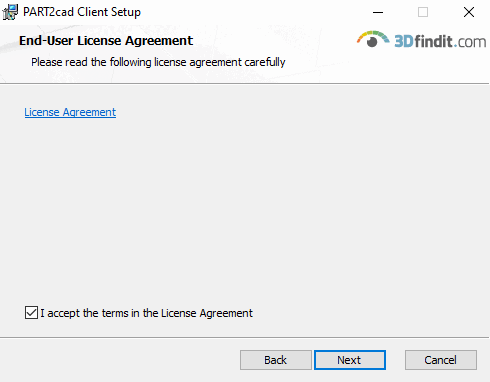Screen dimensions: 490x382
Task: Click the empty gray area below the link
Action: pos(245,207)
